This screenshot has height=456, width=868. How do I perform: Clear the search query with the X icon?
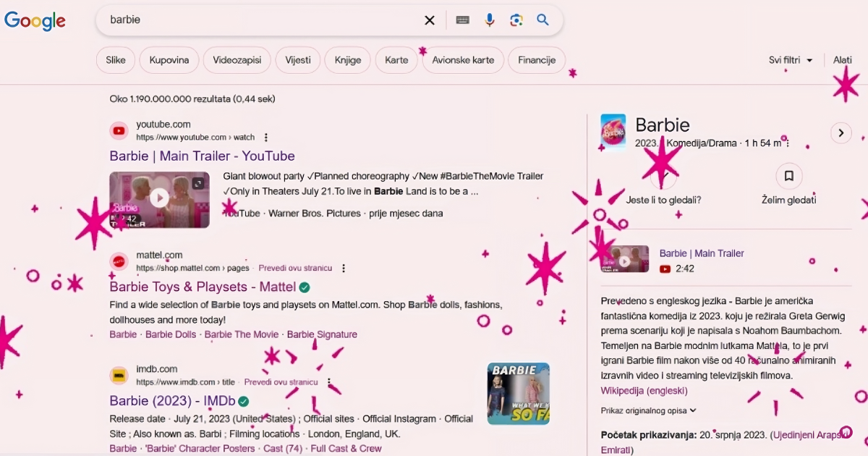(430, 20)
